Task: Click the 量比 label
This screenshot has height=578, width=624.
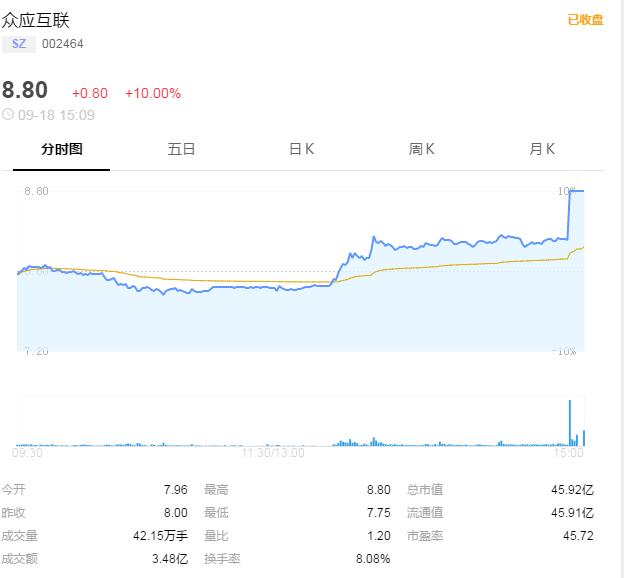Action: pos(216,536)
